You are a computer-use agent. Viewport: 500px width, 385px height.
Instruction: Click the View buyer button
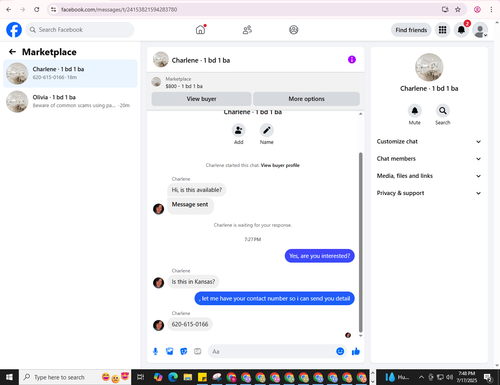[x=201, y=99]
